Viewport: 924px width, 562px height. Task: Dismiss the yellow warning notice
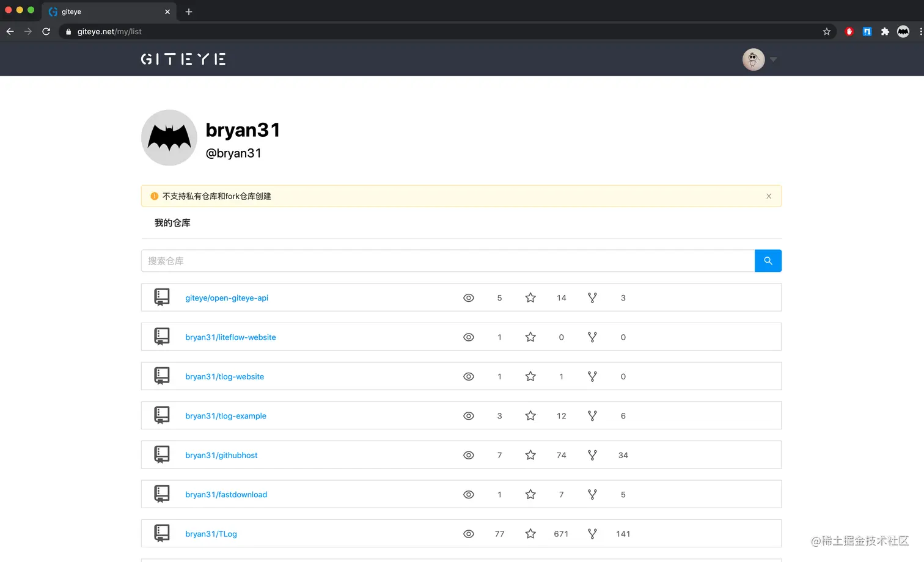(769, 196)
